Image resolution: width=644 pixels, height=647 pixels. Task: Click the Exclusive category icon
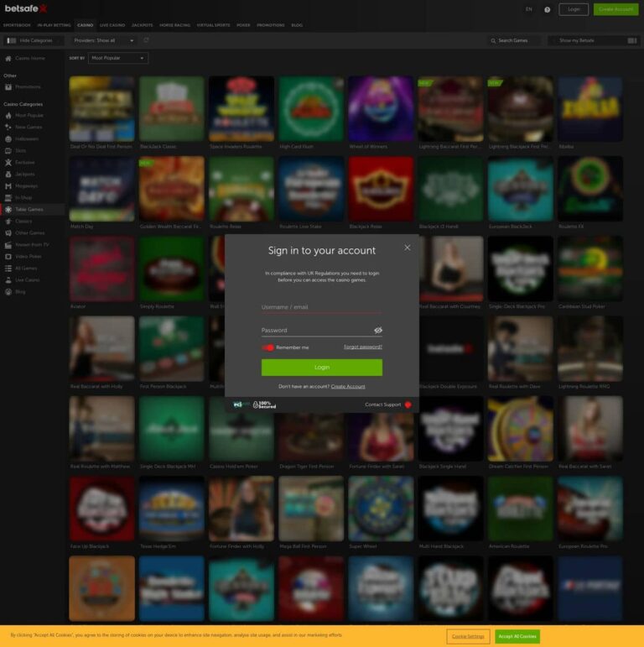(8, 163)
